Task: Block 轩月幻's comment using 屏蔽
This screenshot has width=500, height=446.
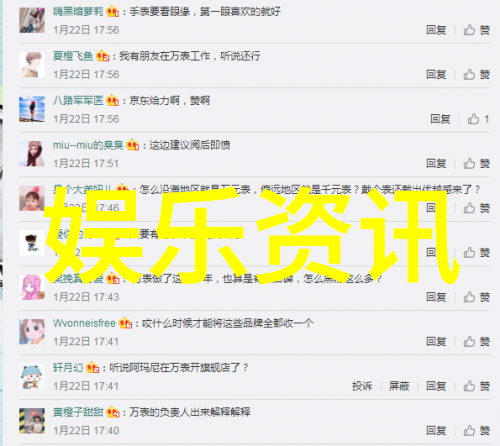Action: click(399, 386)
